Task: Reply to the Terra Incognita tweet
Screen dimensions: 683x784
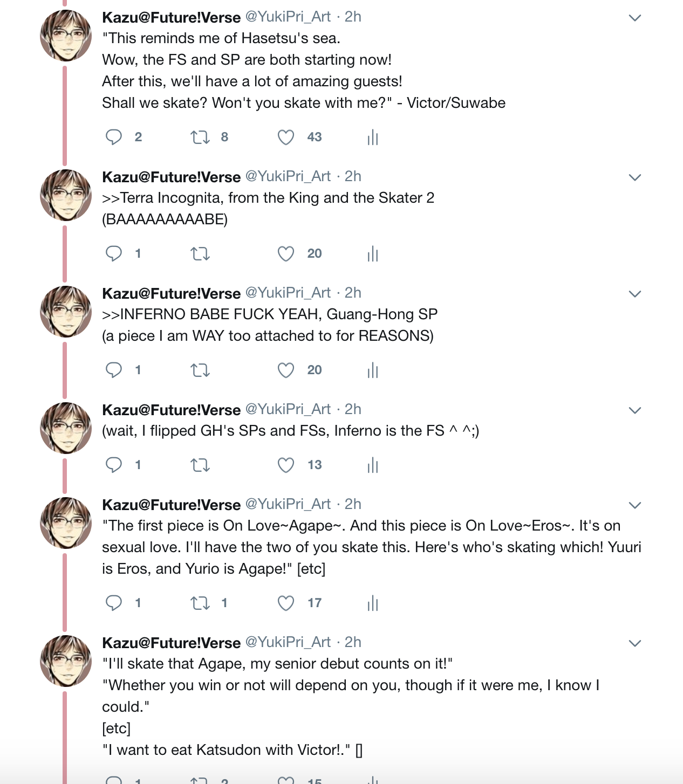Action: click(114, 253)
